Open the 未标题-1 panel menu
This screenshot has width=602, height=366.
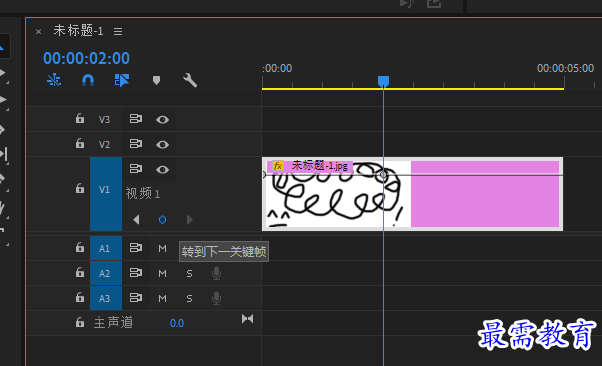click(x=118, y=31)
